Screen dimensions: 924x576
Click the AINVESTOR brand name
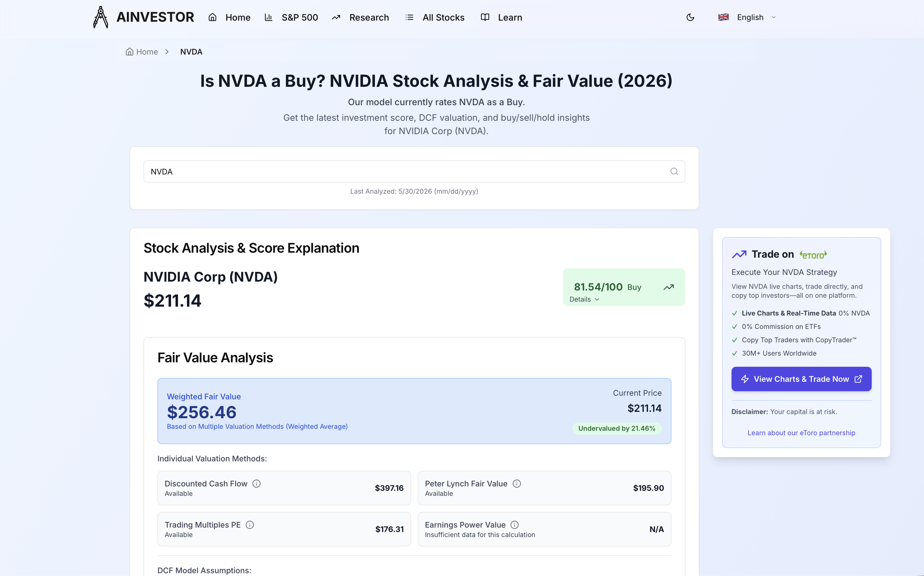[x=155, y=17]
